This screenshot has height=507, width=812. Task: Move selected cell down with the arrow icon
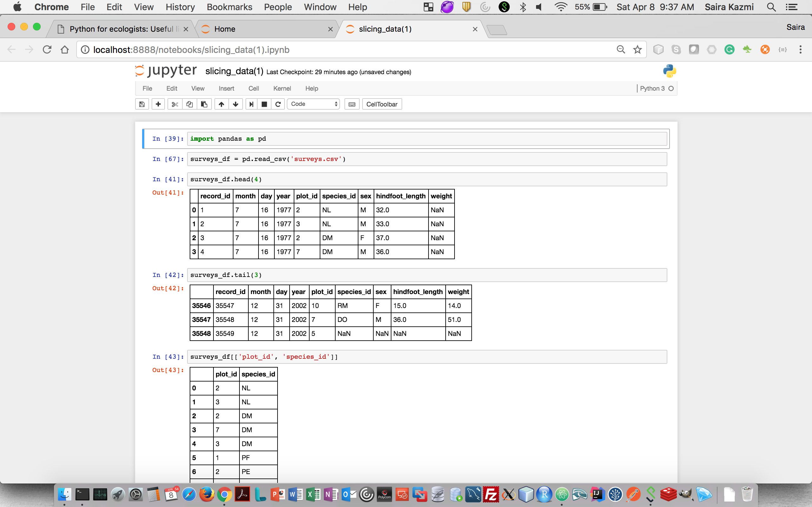(x=236, y=104)
